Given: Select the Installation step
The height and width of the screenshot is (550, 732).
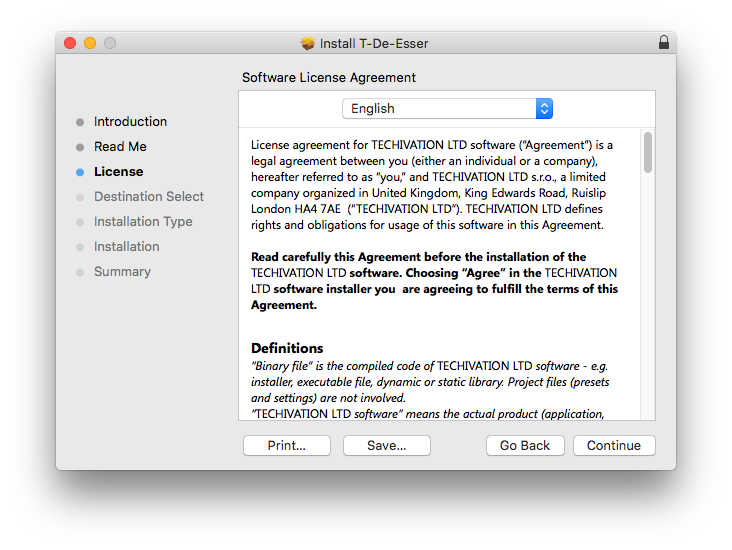Looking at the screenshot, I should 127,247.
